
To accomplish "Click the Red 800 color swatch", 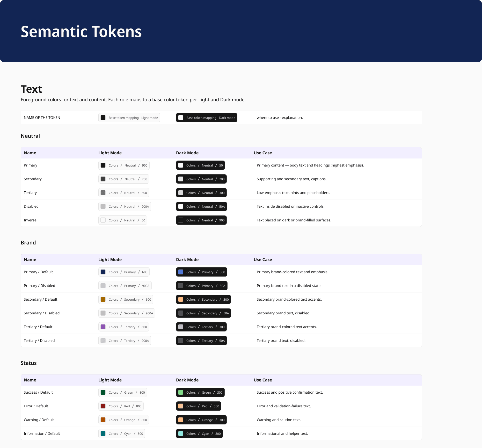I will (103, 406).
